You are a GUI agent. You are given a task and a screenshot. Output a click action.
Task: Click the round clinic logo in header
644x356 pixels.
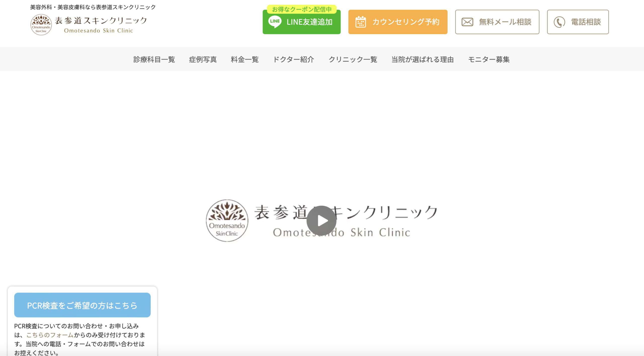(x=41, y=25)
